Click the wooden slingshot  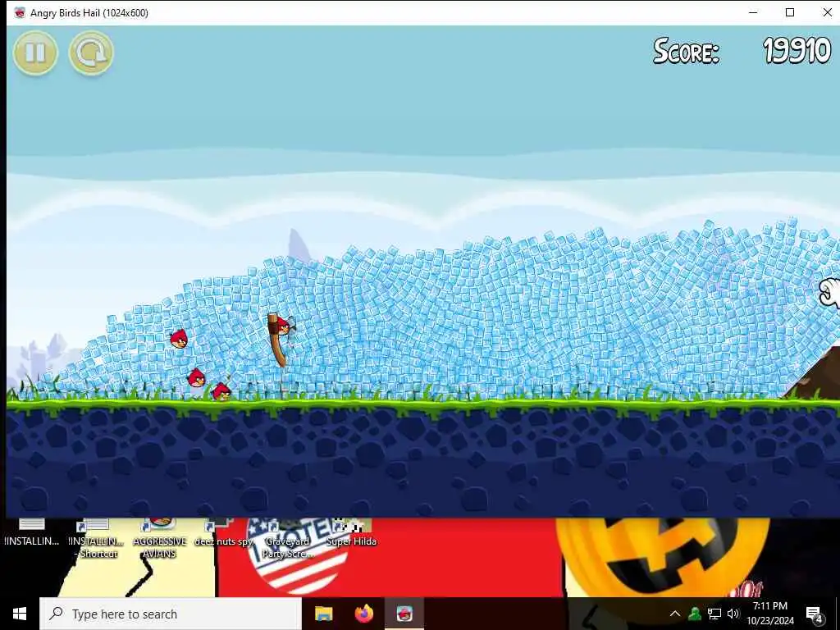pyautogui.click(x=277, y=340)
